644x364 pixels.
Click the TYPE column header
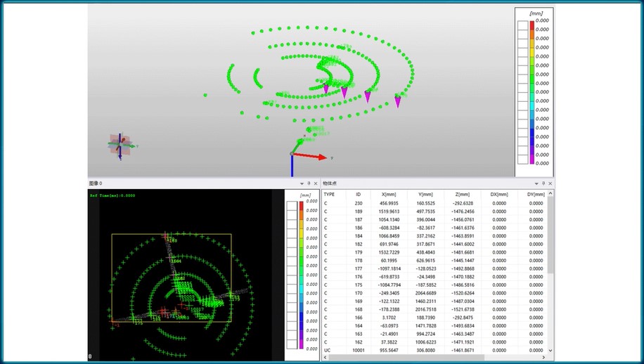[329, 194]
